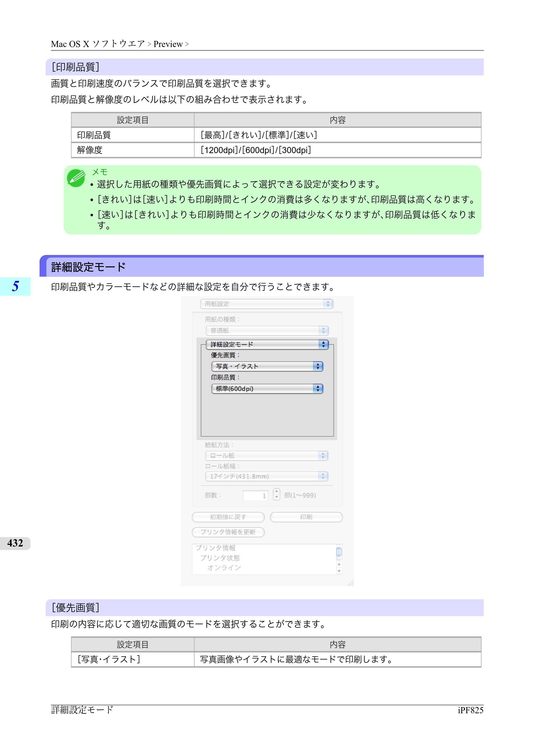This screenshot has height=756, width=535.
Task: Click the オンライン status text
Action: click(x=224, y=568)
